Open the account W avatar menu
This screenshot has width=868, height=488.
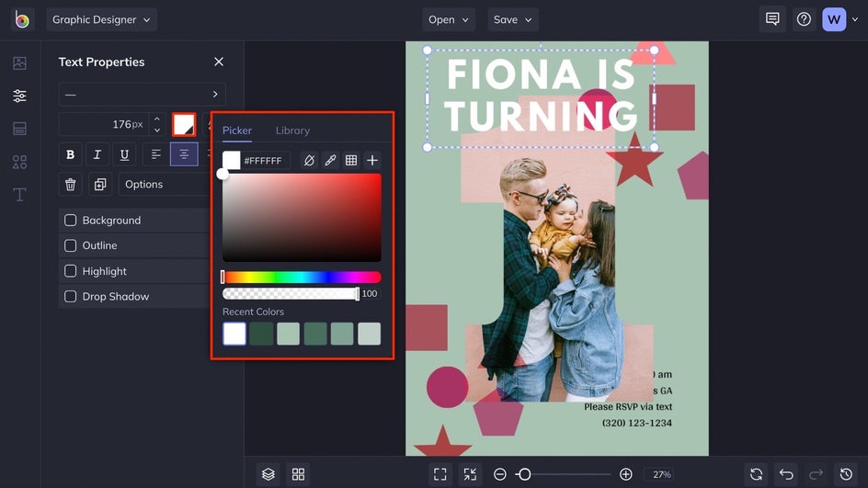tap(834, 19)
